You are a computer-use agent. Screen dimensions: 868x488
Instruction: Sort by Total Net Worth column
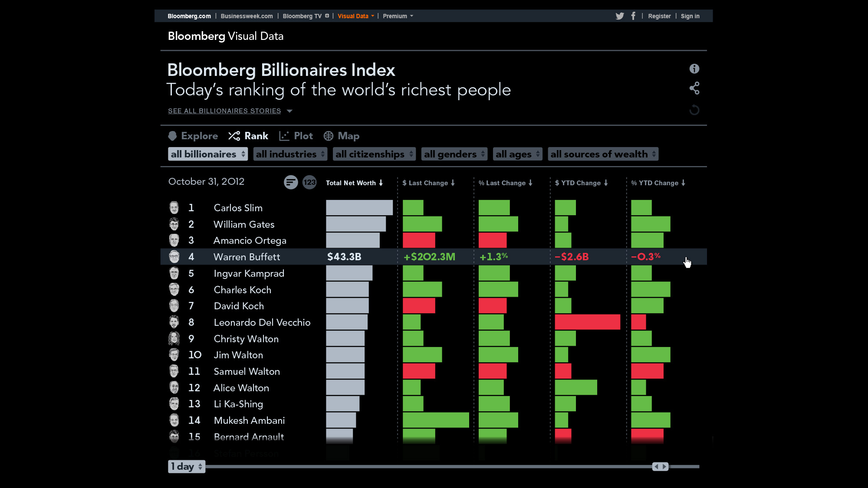click(x=354, y=183)
